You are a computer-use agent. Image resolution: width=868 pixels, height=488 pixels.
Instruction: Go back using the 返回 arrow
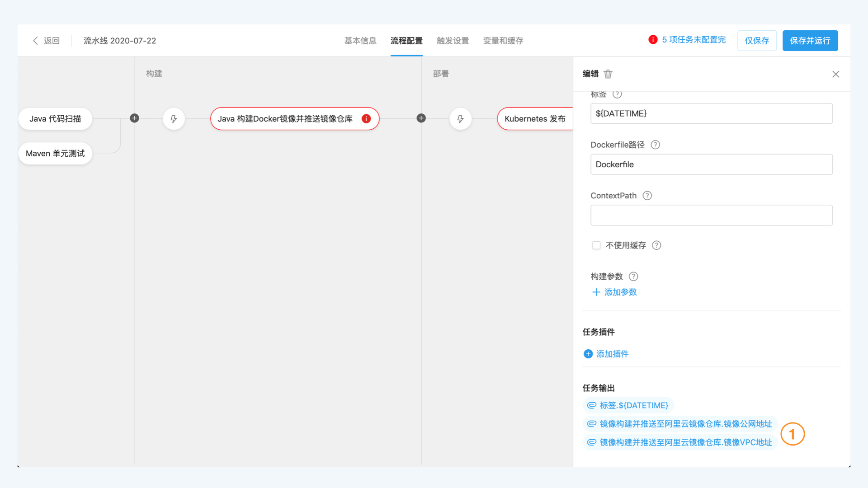(x=36, y=41)
